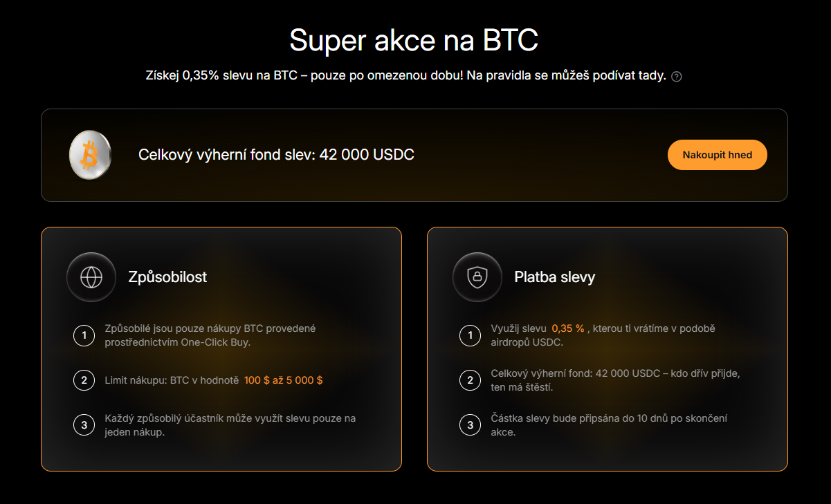Click step 3 circle under Platba slevy
This screenshot has height=504, width=831.
coord(470,425)
